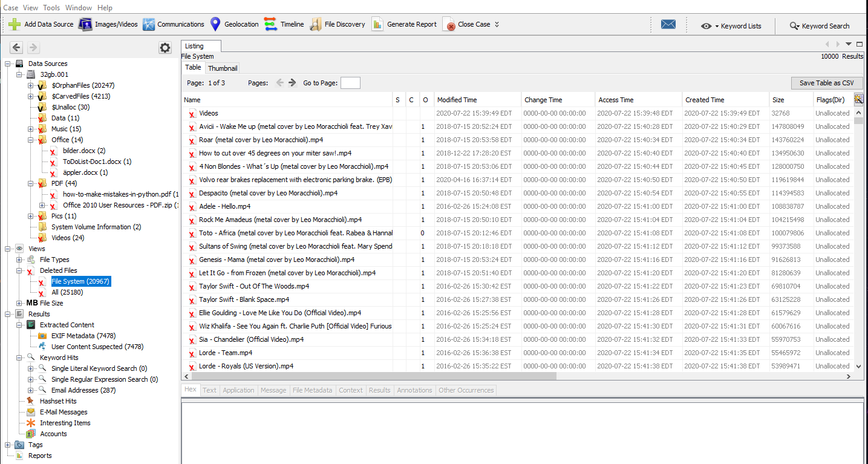868x464 pixels.
Task: Click the Keyword Search magnifier icon
Action: coord(795,26)
